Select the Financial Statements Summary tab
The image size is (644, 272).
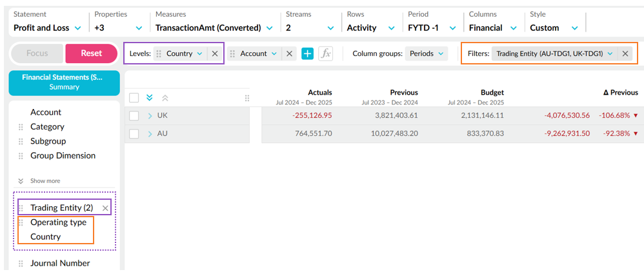point(64,82)
